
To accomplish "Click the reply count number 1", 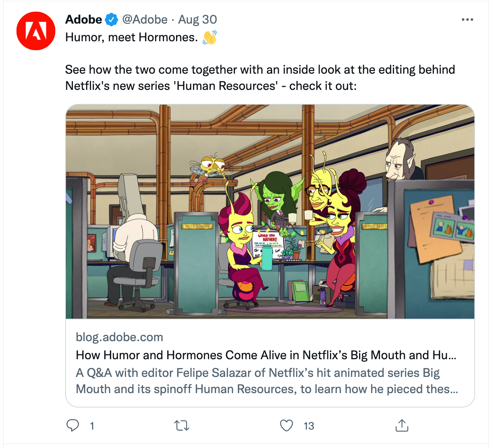I will [x=92, y=426].
